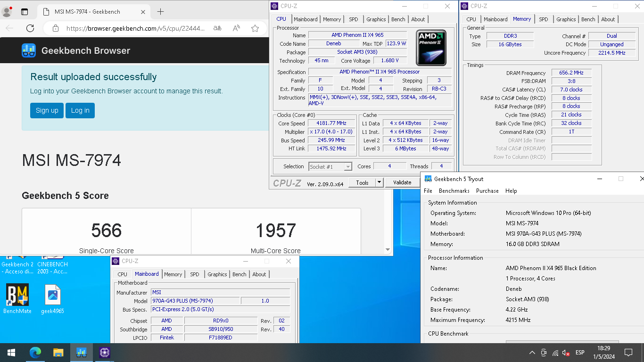Add page to favorites with star icon

coord(255,28)
